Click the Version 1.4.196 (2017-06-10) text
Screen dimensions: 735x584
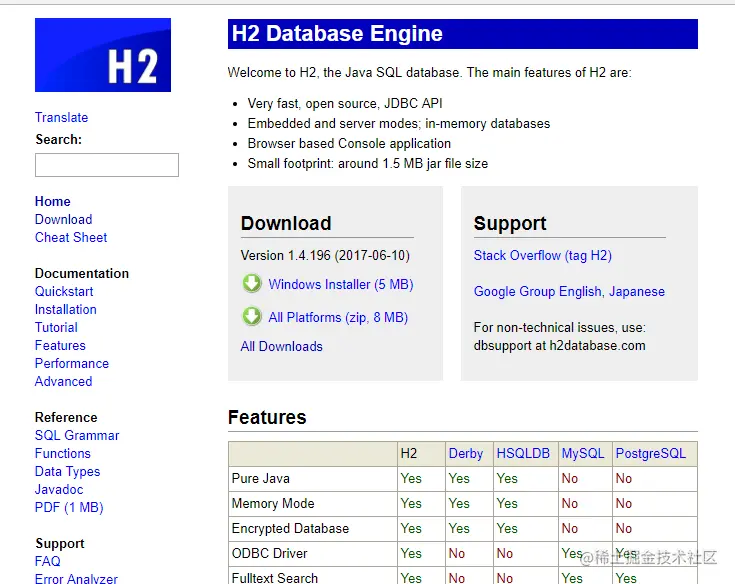pyautogui.click(x=325, y=255)
